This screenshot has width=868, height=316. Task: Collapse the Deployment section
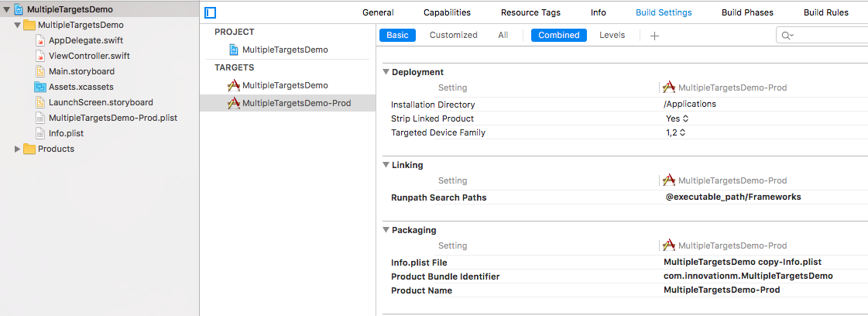[386, 72]
